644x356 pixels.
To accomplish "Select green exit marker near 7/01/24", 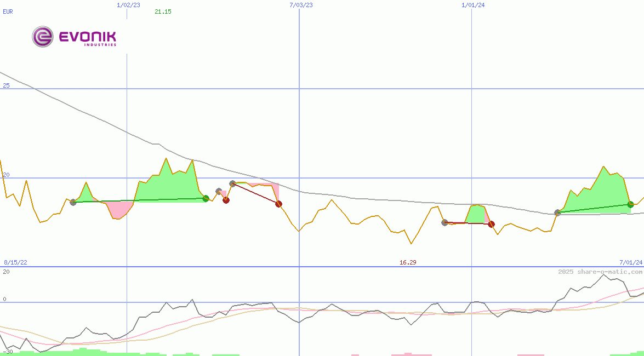I will pyautogui.click(x=630, y=204).
